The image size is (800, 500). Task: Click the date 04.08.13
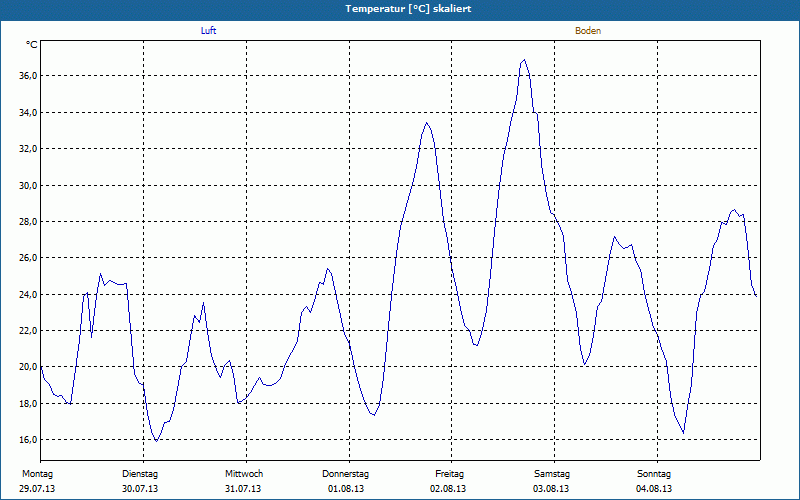(x=654, y=489)
